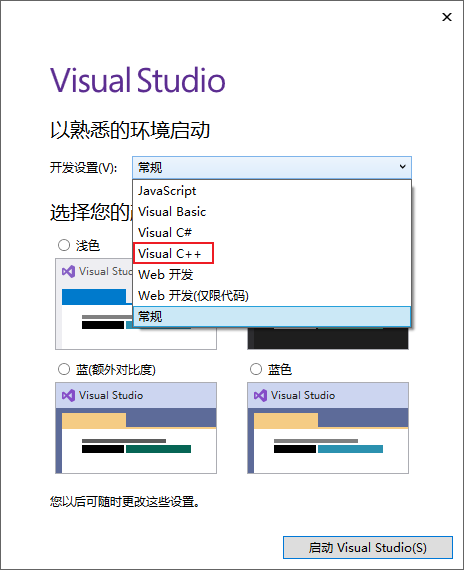Pick Visual C# in the list

coord(272,233)
